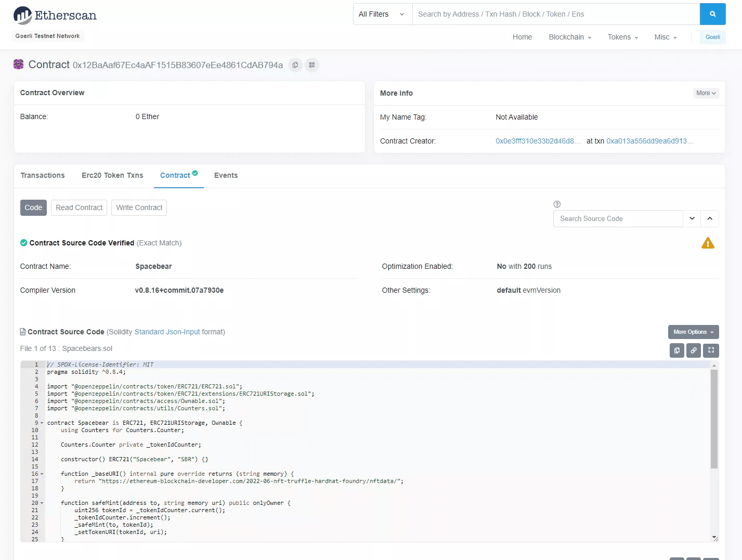
Task: Open the More dropdown in More Info
Action: [x=706, y=93]
